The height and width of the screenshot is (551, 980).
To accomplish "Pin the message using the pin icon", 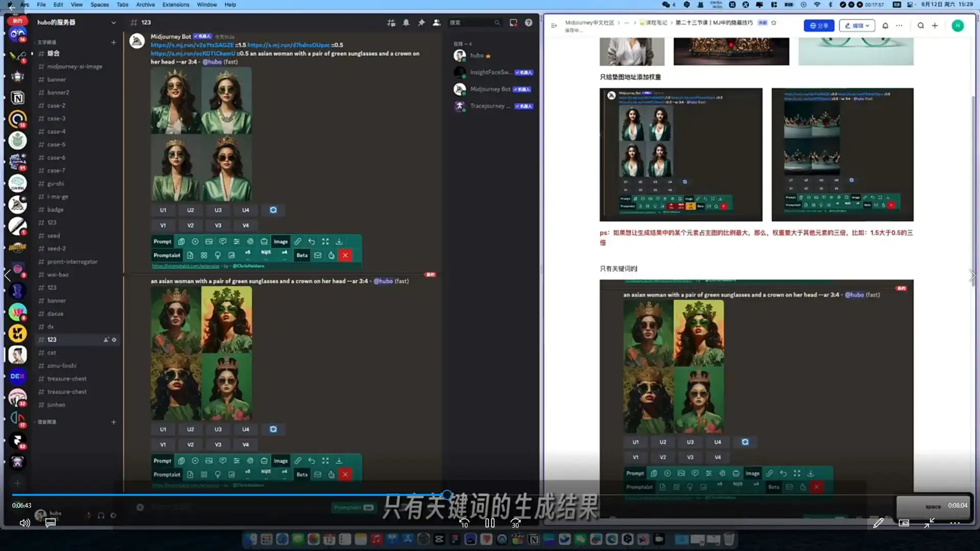I will (422, 22).
